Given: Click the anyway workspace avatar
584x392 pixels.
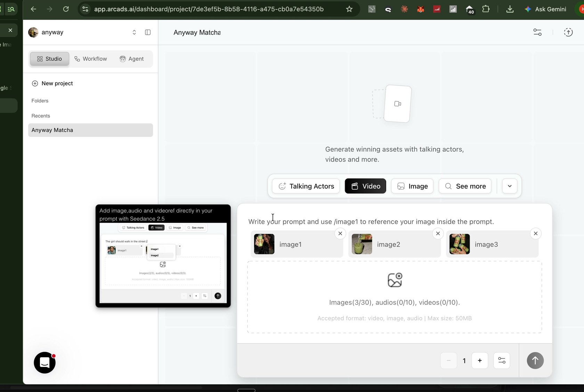Looking at the screenshot, I should pos(33,32).
